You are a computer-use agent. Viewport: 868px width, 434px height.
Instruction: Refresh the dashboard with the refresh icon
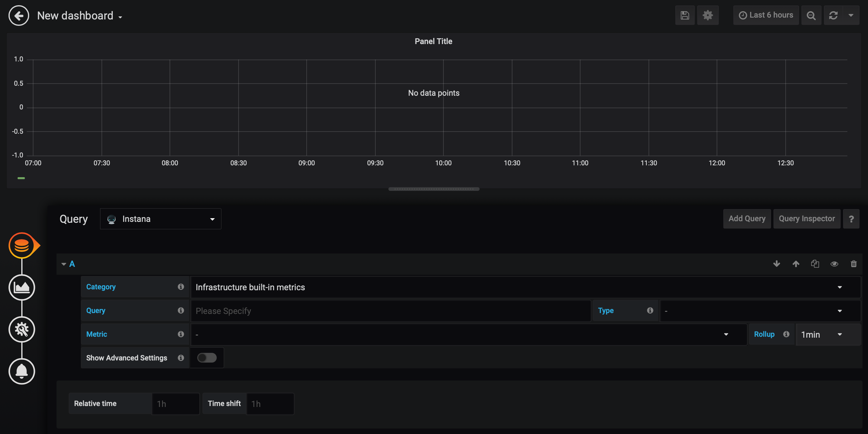click(x=833, y=15)
